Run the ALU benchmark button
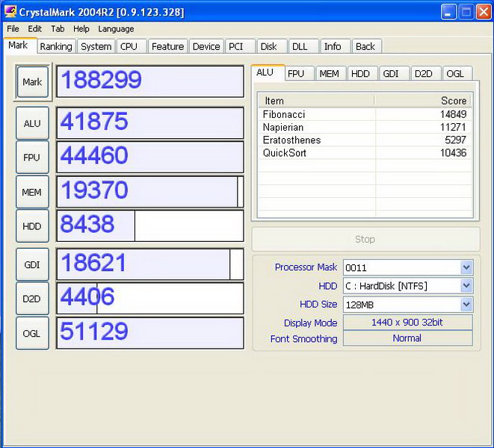This screenshot has height=448, width=494. 32,123
